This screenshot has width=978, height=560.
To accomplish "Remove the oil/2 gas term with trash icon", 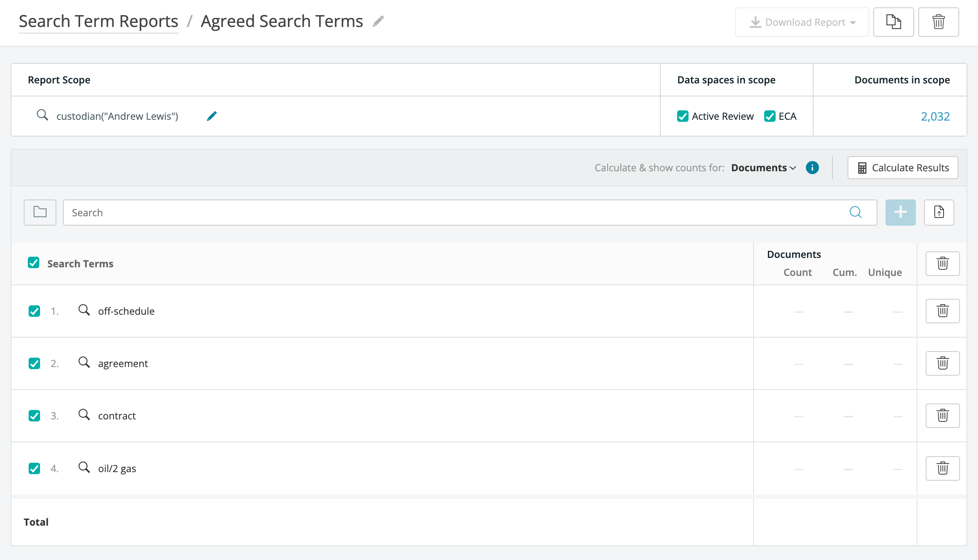I will pyautogui.click(x=942, y=468).
